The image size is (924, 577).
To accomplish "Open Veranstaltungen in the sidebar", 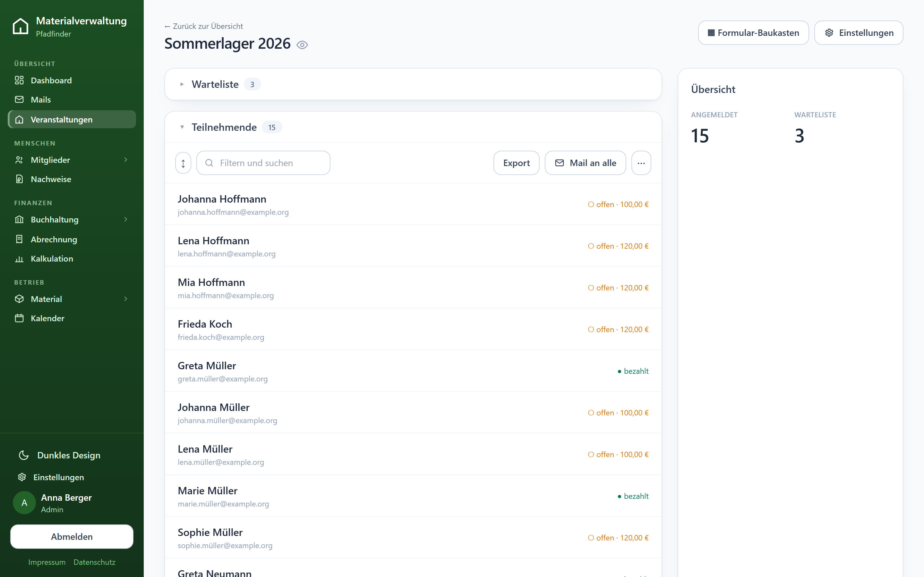I will tap(72, 120).
